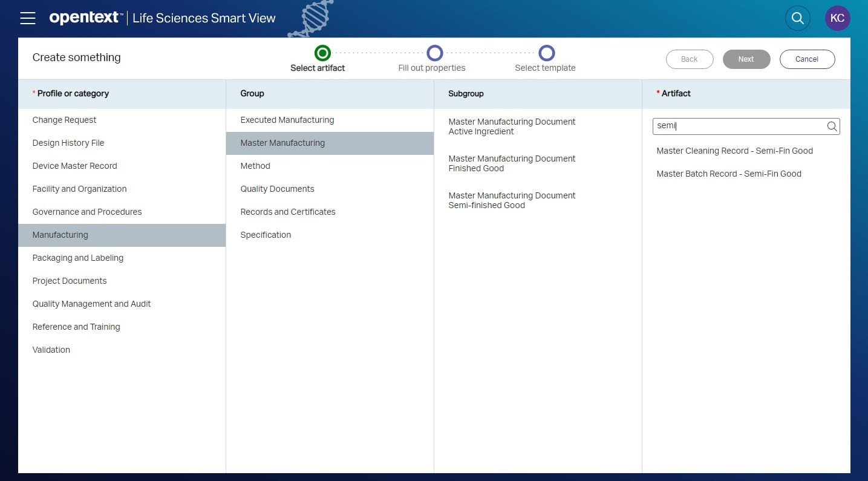
Task: Select Master Batch Record - Semi-Fin Good
Action: pos(729,174)
